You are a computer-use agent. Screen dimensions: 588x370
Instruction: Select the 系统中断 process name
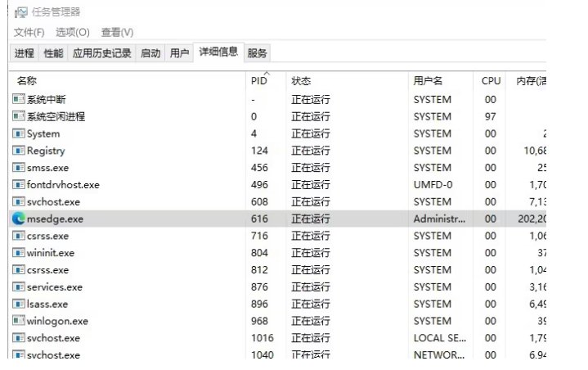tap(46, 99)
